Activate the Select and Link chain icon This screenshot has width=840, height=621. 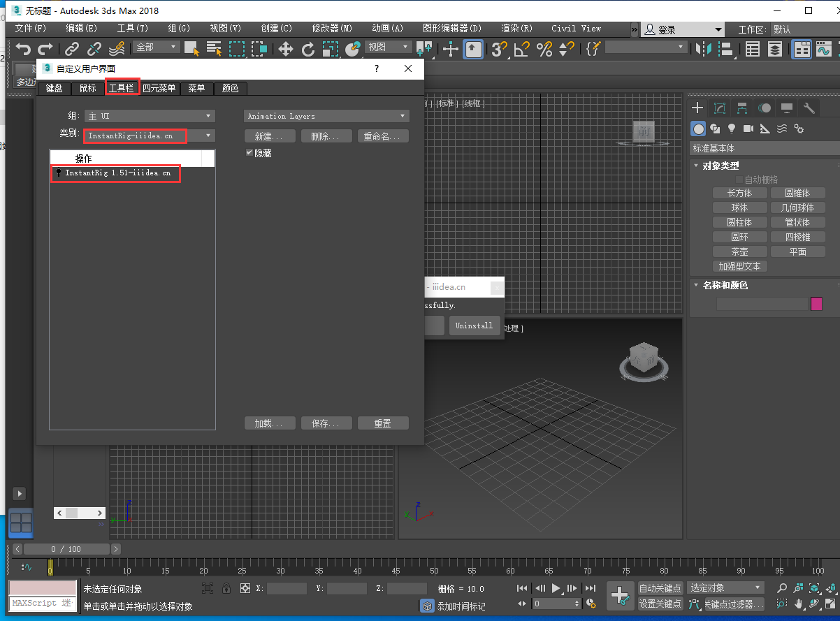click(x=72, y=49)
